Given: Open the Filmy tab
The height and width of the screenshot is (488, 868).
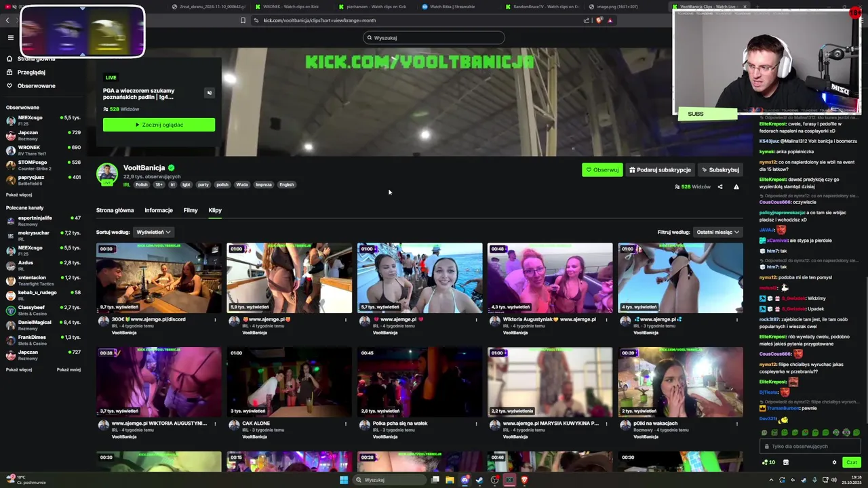Looking at the screenshot, I should pos(191,210).
